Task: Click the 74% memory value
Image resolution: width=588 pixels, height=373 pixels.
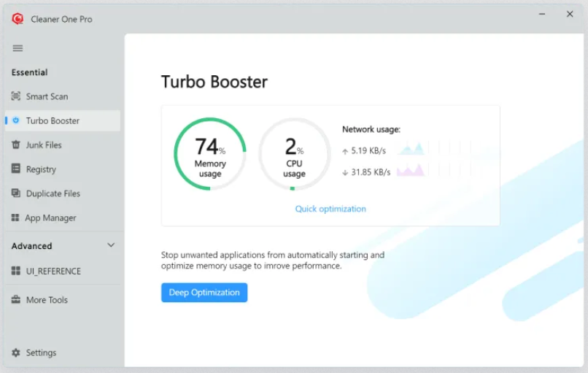Action: [x=210, y=146]
